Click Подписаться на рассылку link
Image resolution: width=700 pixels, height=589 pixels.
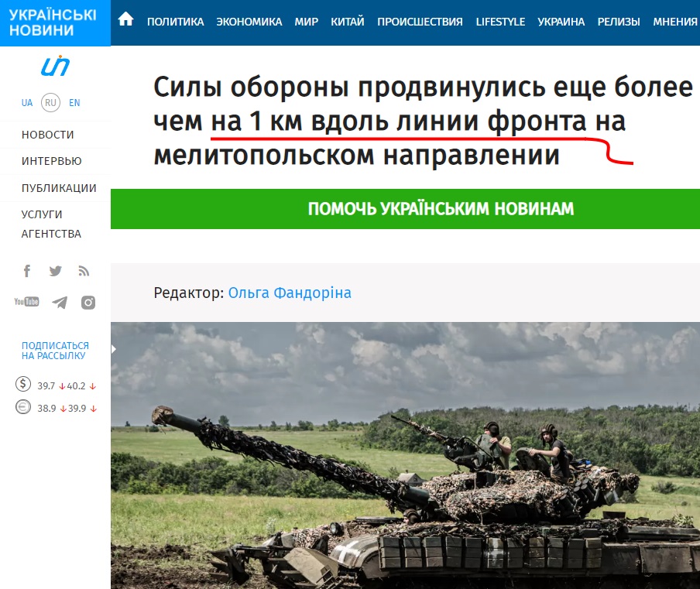[x=55, y=351]
